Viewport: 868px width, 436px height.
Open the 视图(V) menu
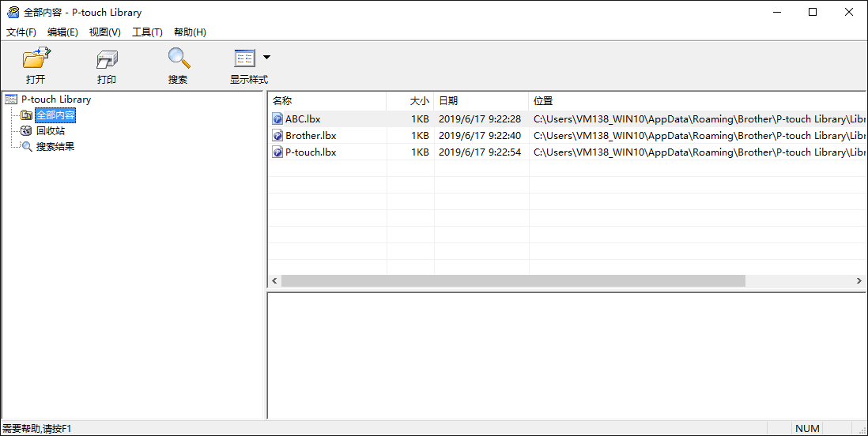104,32
